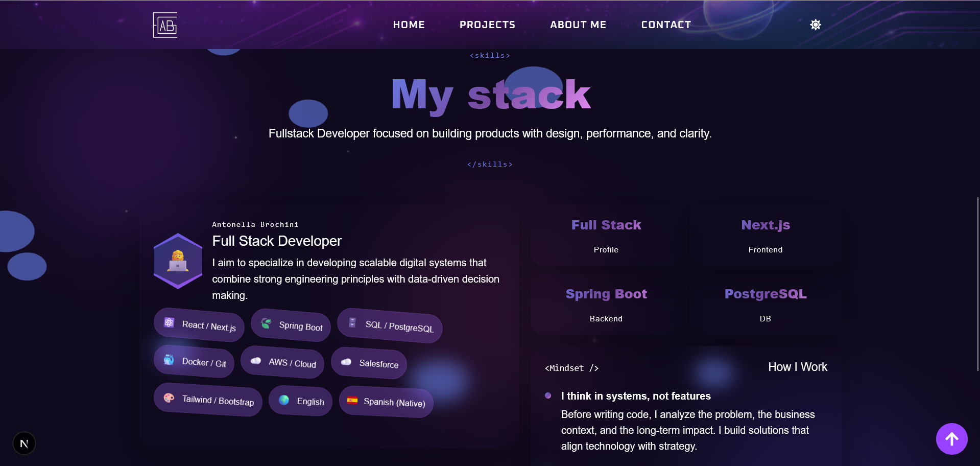Select the Docker whale icon

(x=168, y=359)
